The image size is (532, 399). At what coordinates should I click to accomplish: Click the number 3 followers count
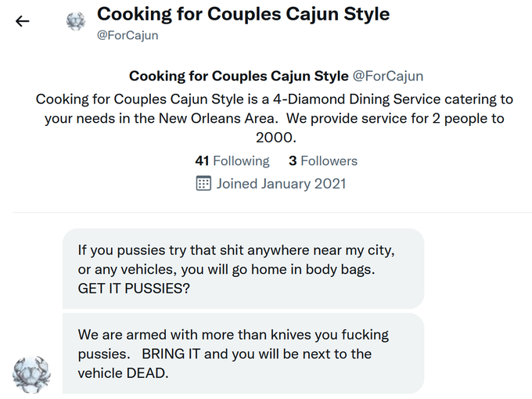(x=293, y=161)
